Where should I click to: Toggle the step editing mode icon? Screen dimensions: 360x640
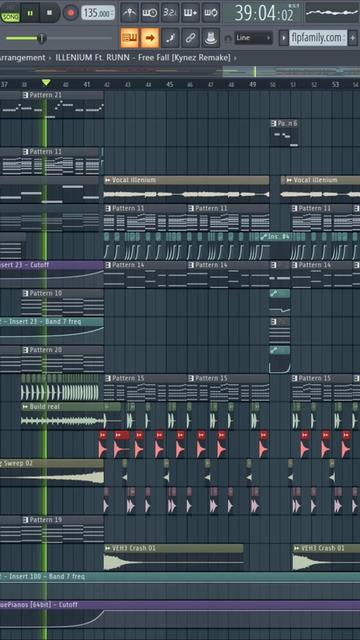point(170,38)
